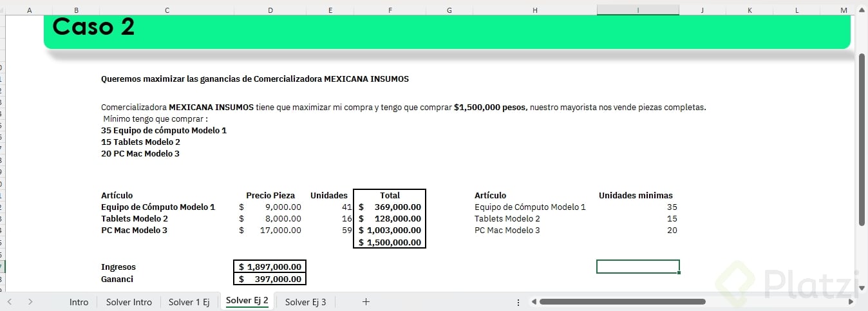Select column L header
This screenshot has height=311, width=868.
pos(797,10)
